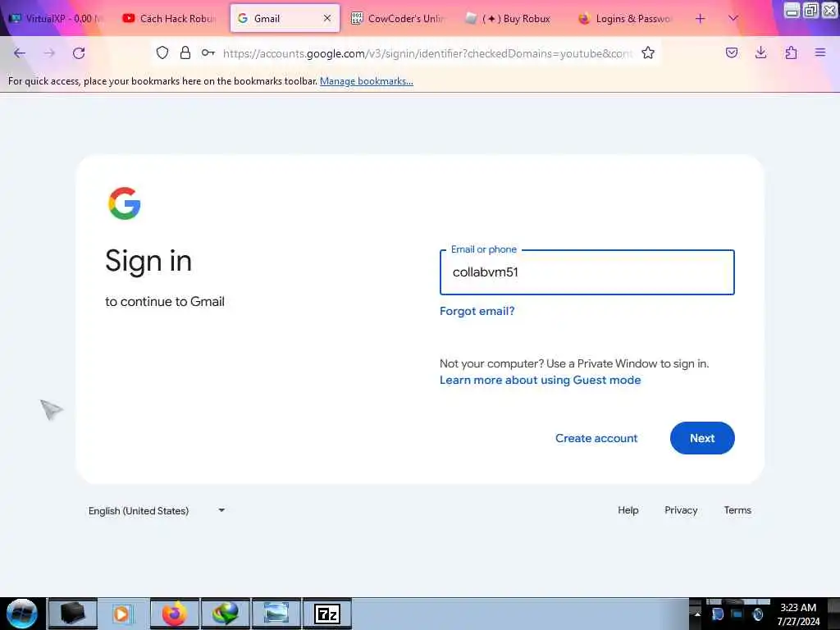Switch to CowCoder's tab
This screenshot has height=630, width=840.
pos(398,18)
